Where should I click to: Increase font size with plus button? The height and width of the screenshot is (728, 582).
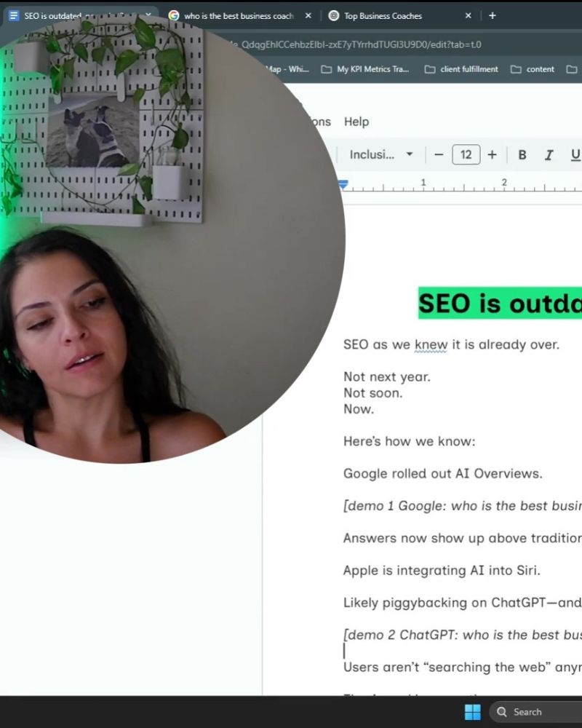(492, 154)
